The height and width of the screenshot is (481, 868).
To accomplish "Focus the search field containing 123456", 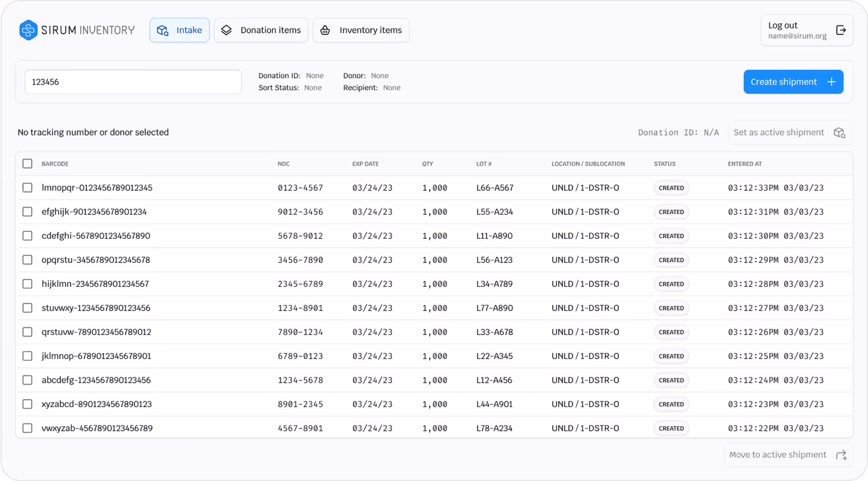I will pos(133,82).
